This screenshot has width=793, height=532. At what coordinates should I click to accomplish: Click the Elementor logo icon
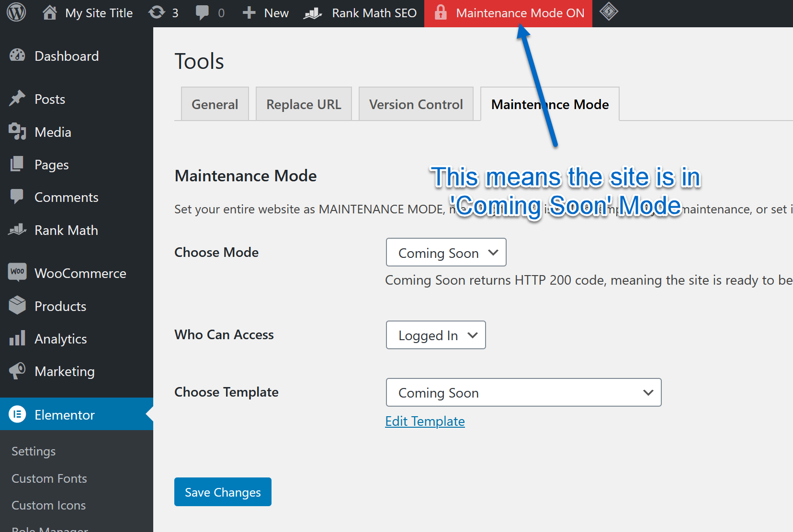17,414
